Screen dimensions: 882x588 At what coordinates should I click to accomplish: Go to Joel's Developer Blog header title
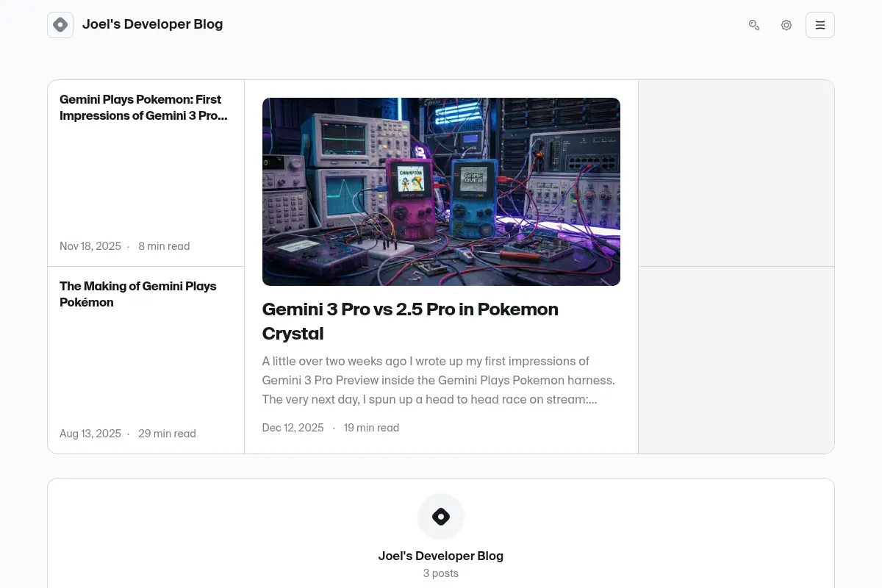pyautogui.click(x=152, y=24)
